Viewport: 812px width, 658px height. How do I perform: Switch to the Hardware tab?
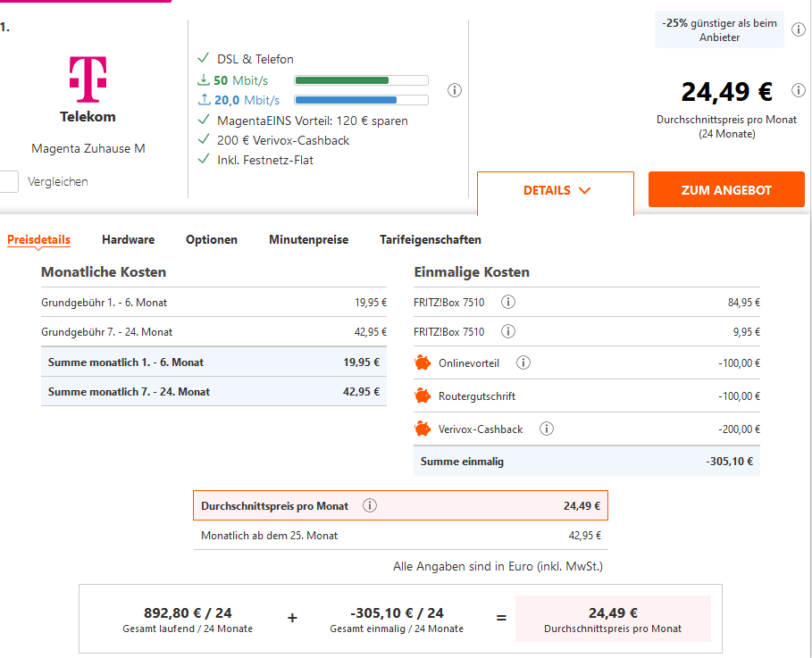tap(129, 239)
